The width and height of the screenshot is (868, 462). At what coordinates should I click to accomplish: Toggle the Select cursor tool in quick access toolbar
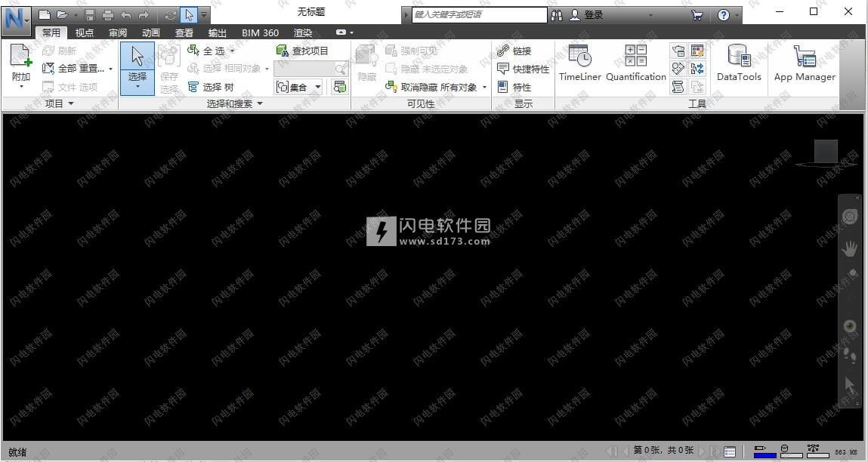(x=189, y=15)
